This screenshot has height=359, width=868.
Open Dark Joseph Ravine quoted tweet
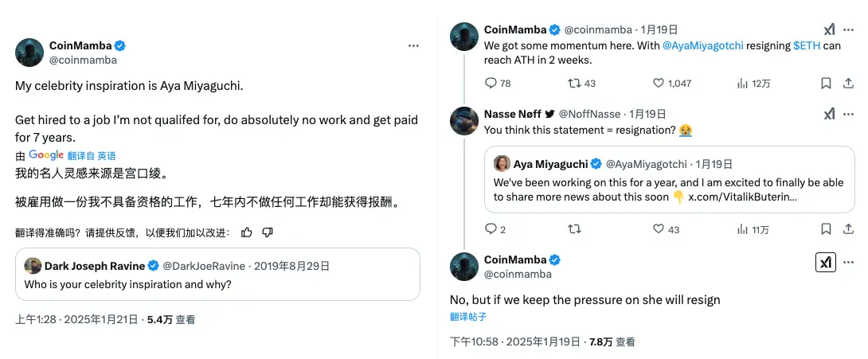(217, 274)
